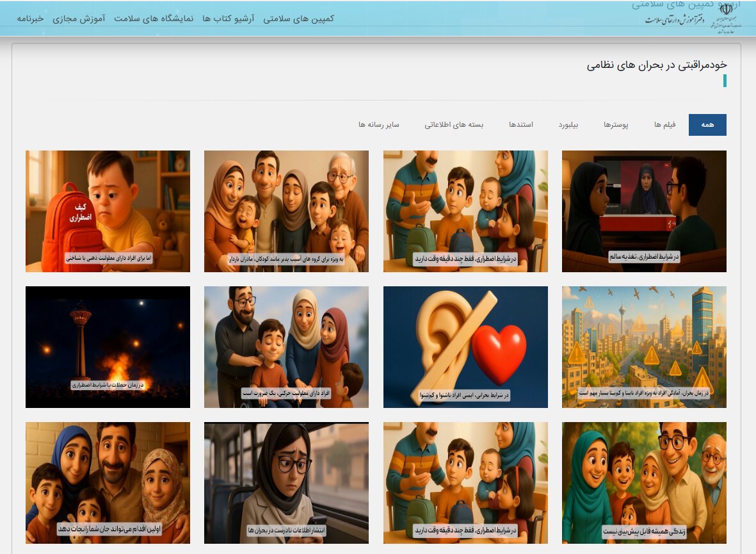Viewport: 756px width, 554px height.
Task: Open the کمپین های سلامتی menu item
Action: (298, 19)
